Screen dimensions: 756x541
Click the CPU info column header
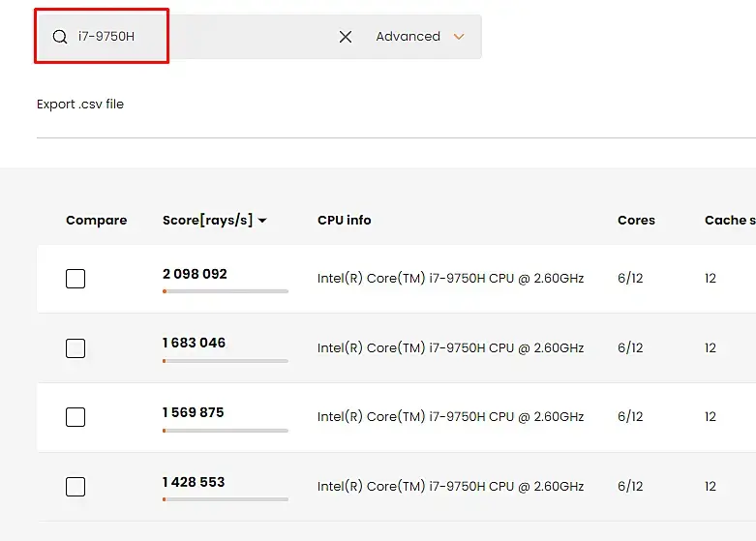(x=344, y=221)
